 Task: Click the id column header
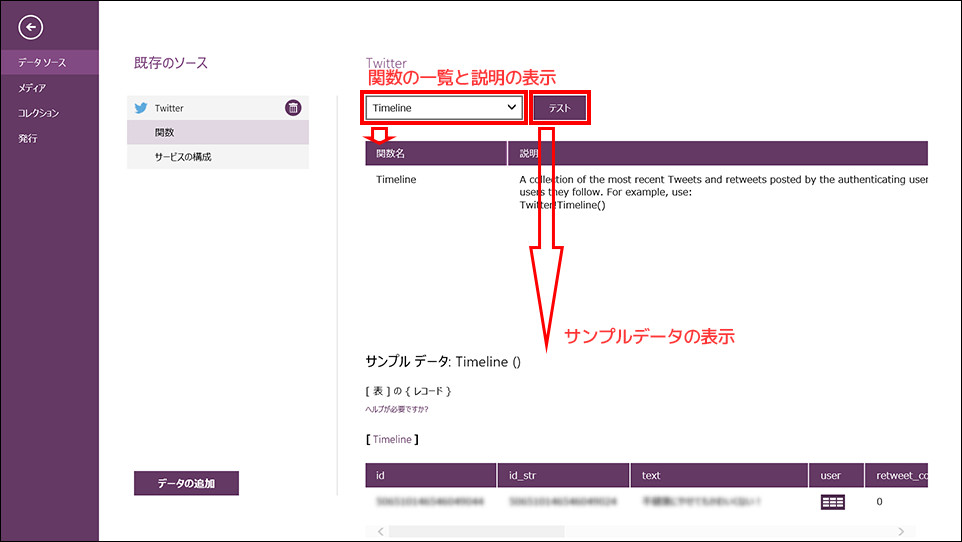(430, 475)
